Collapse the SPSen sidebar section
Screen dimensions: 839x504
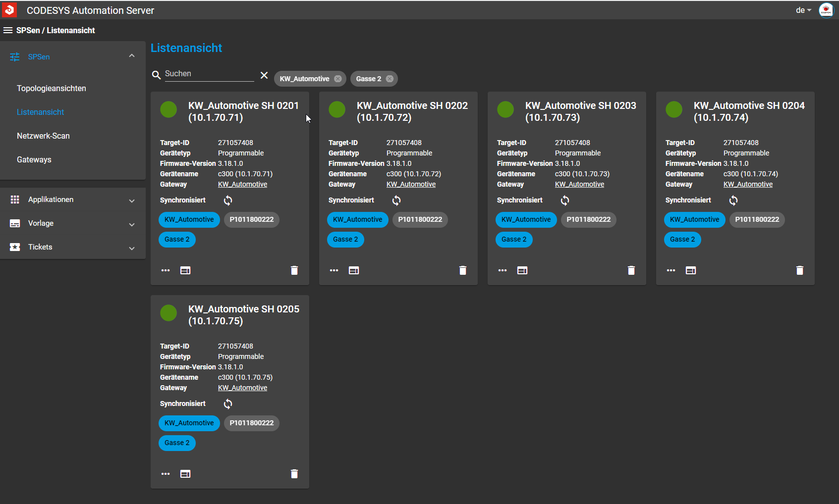click(131, 56)
